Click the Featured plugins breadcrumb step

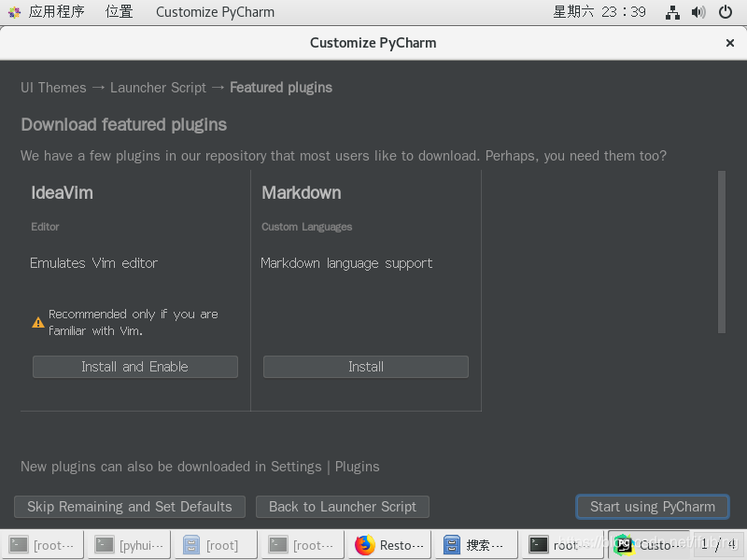pos(281,88)
